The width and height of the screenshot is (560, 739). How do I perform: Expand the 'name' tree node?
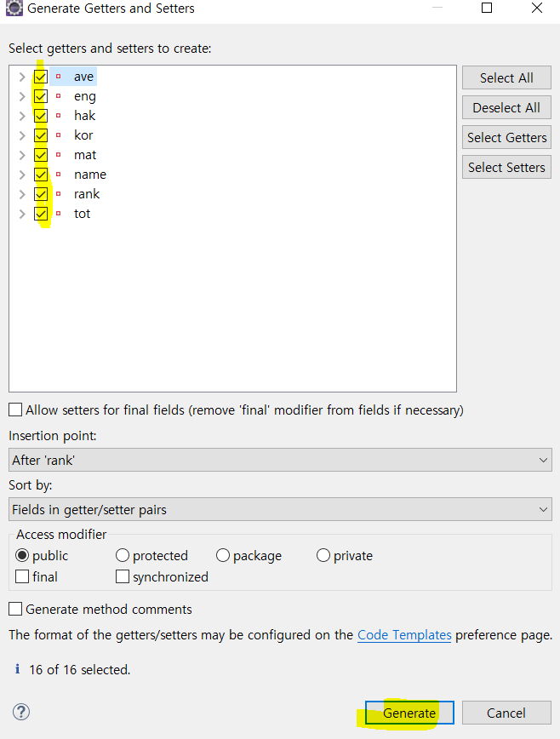pyautogui.click(x=21, y=175)
